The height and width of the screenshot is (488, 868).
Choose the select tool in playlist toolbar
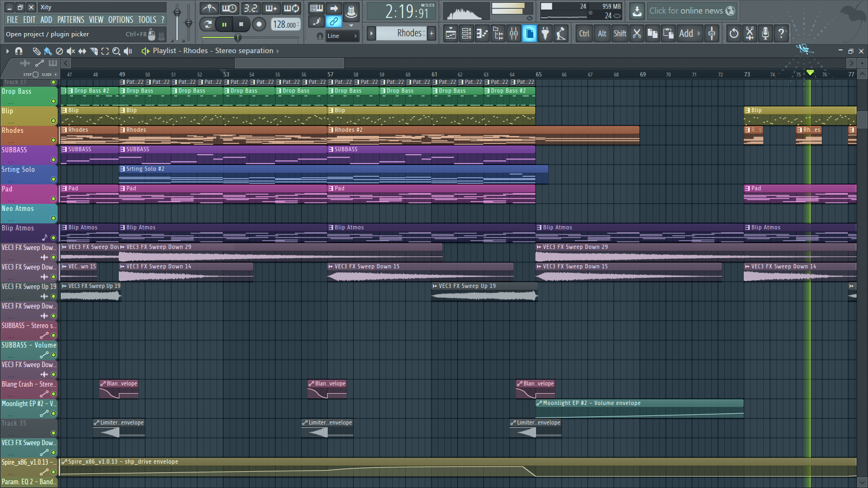click(105, 51)
